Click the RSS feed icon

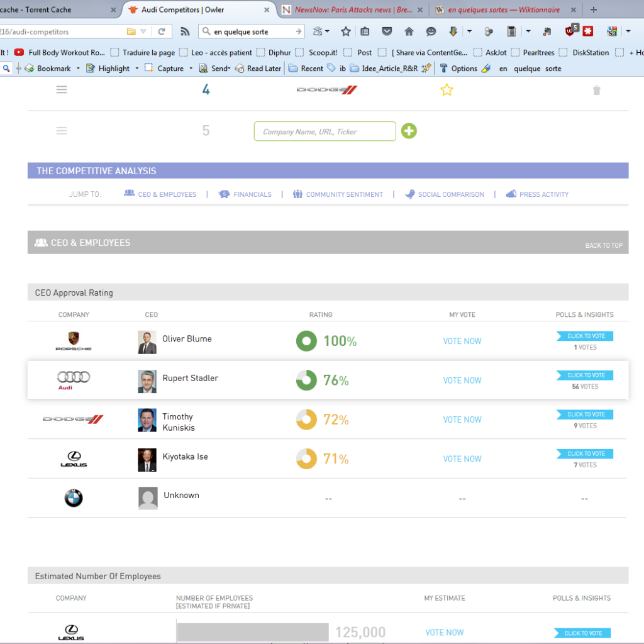tap(185, 31)
